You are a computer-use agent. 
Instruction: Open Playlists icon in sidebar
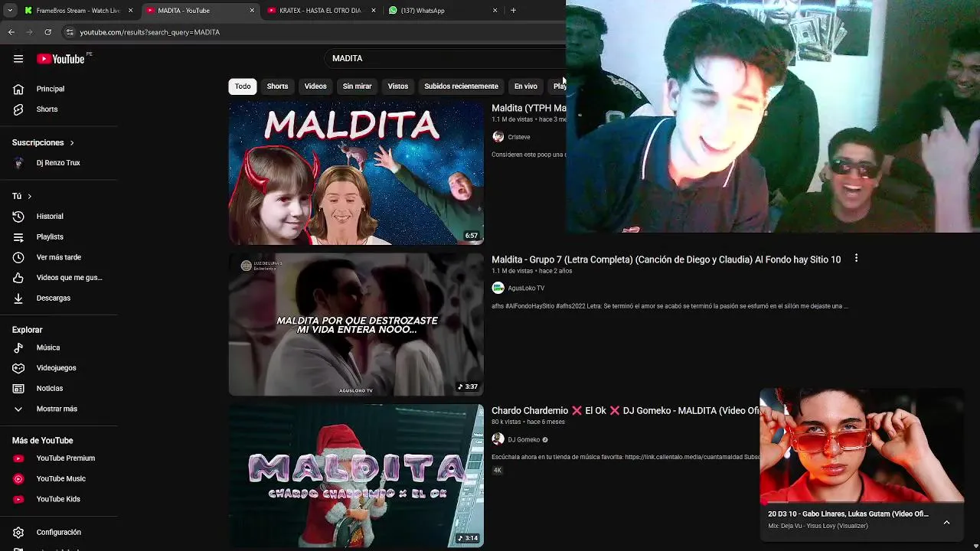[x=18, y=237]
